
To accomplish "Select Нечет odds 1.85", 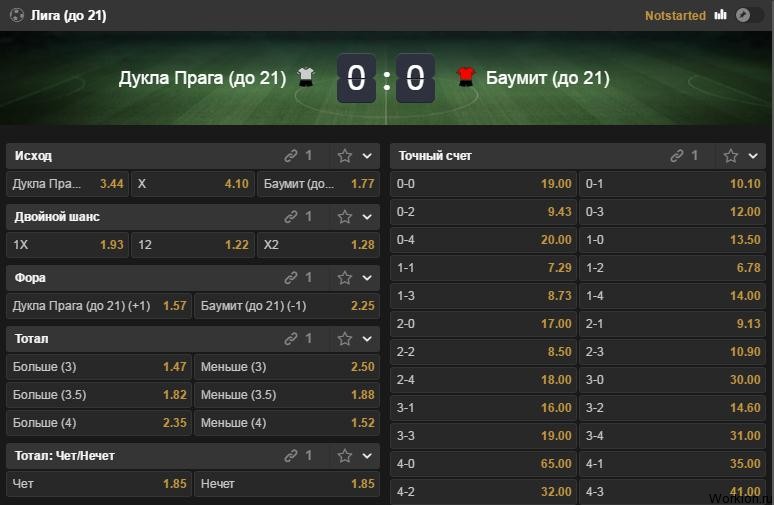I will [x=287, y=484].
